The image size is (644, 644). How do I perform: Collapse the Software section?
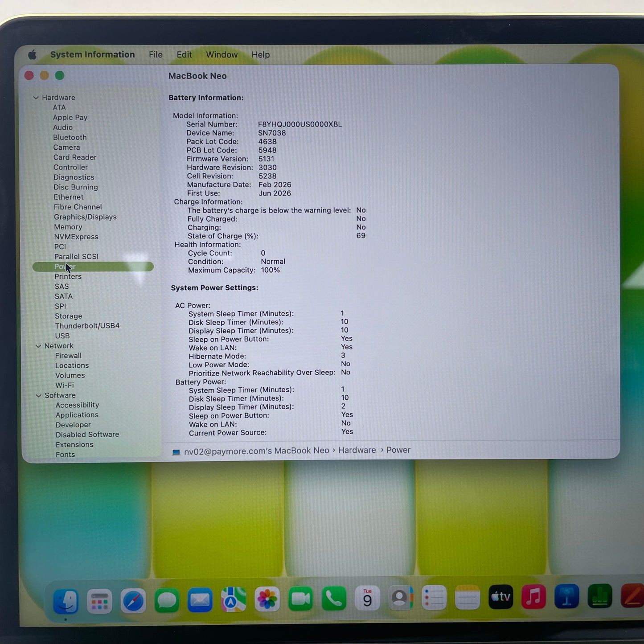click(39, 396)
